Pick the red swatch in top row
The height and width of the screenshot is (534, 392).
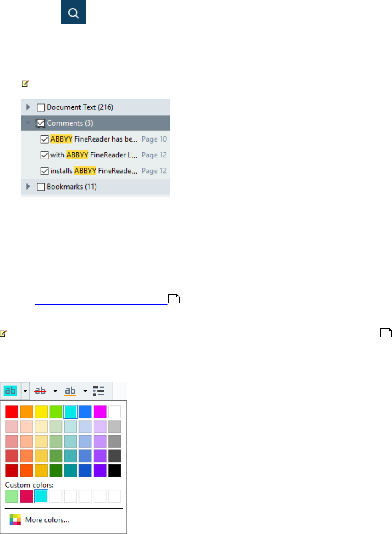(12, 412)
